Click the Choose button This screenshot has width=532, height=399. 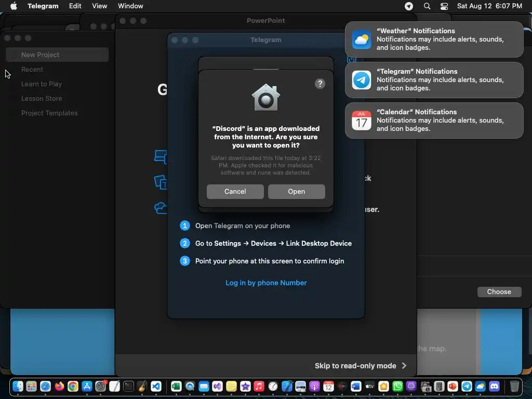pyautogui.click(x=499, y=292)
